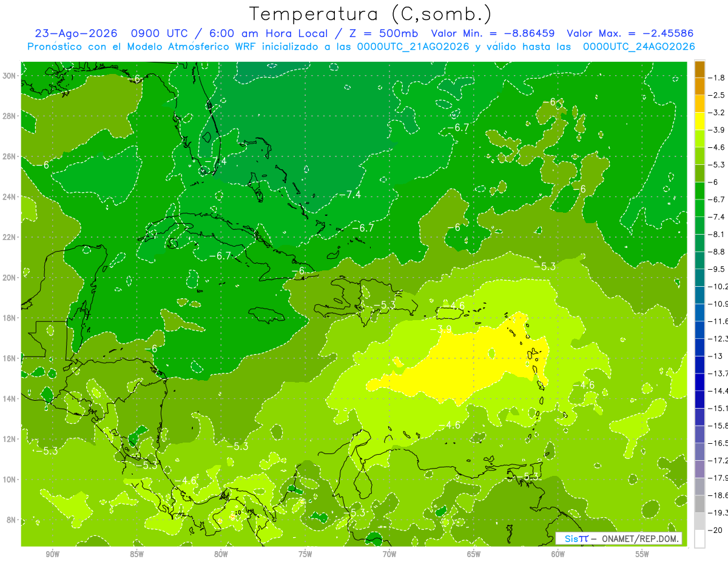Click the 75W longitude axis label
The image size is (728, 562).
[305, 554]
